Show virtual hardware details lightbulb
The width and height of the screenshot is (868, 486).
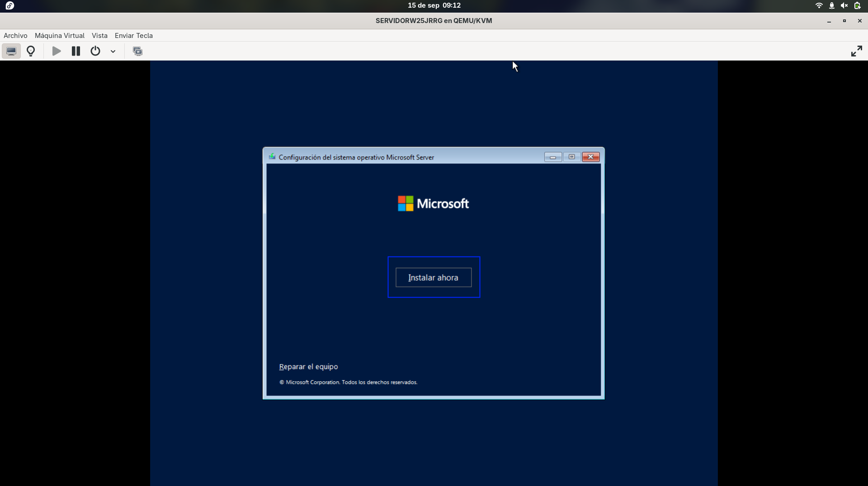click(31, 51)
